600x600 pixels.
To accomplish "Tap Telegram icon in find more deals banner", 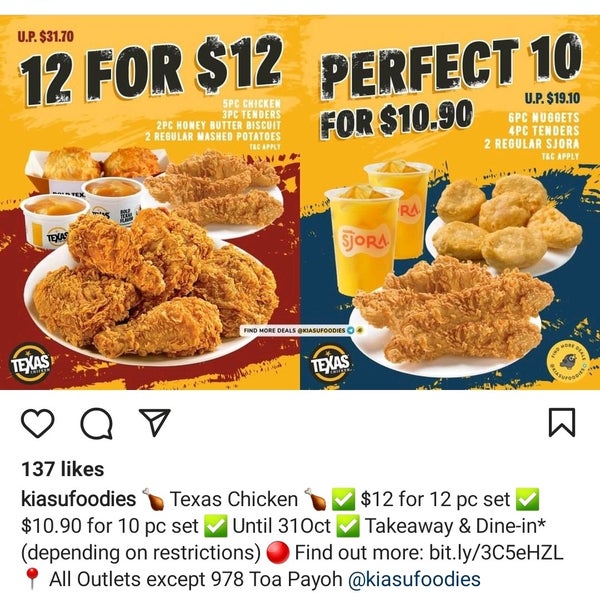I will tap(351, 330).
